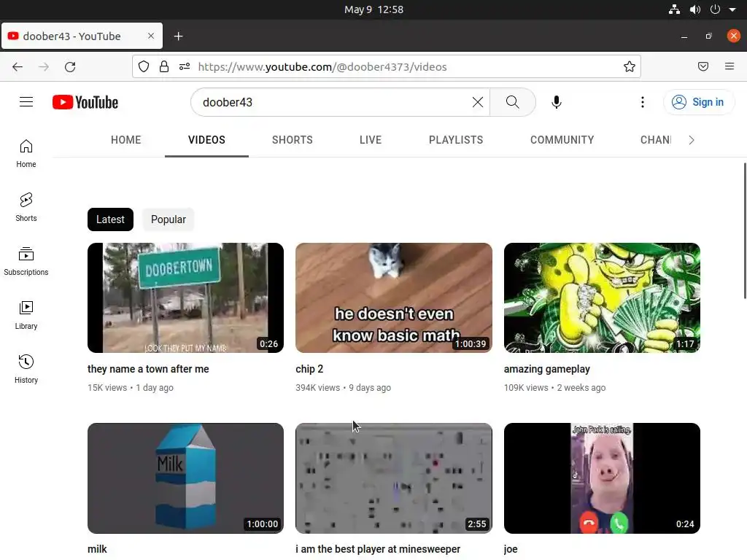Click '15K views • 1 day ago' text
Image resolution: width=747 pixels, height=560 pixels.
pos(131,388)
